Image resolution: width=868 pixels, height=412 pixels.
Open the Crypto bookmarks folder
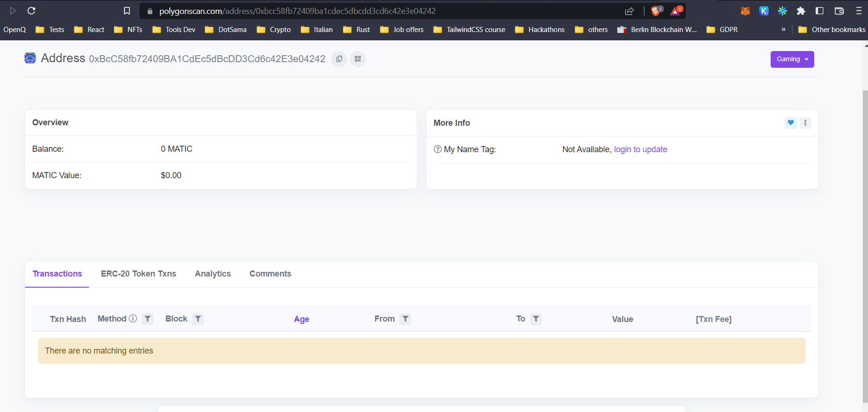click(x=274, y=29)
